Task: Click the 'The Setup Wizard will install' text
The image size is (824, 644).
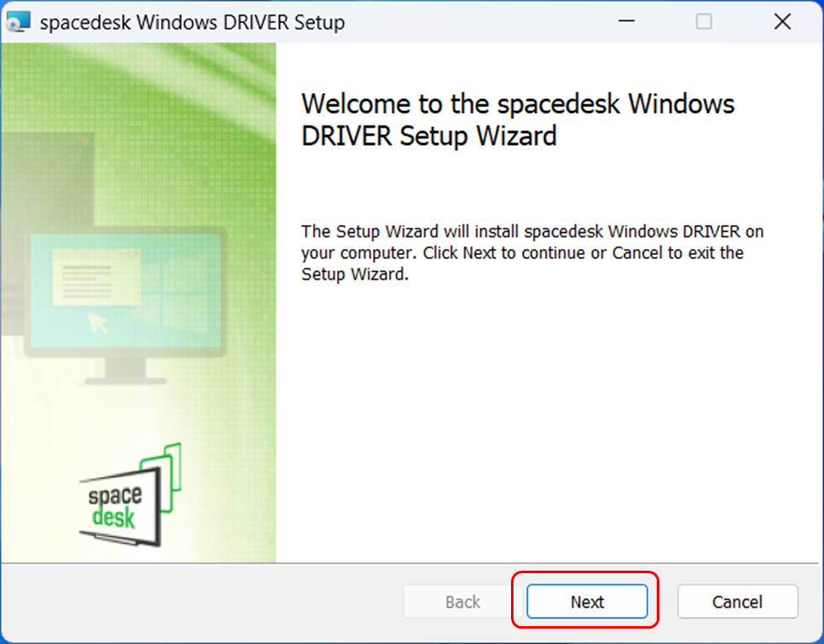Action: [x=532, y=252]
